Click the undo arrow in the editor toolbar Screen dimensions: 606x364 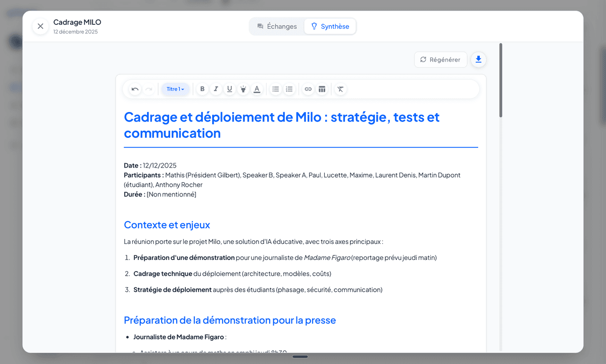point(135,89)
